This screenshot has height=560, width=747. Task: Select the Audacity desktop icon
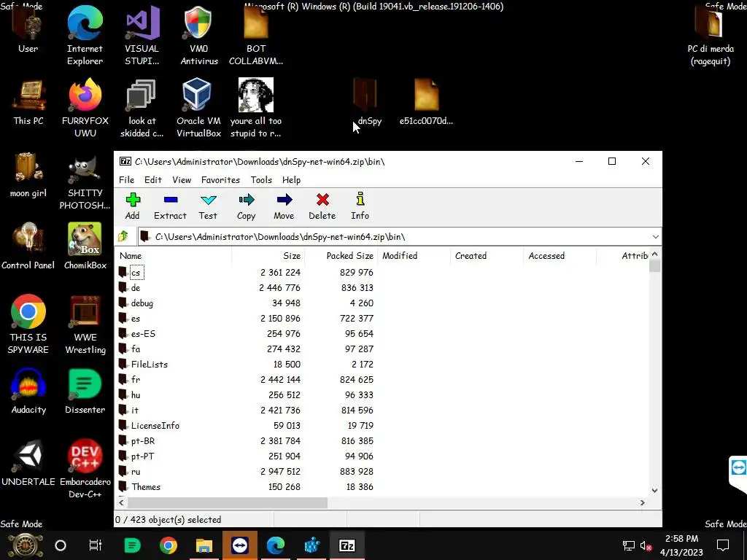[28, 391]
